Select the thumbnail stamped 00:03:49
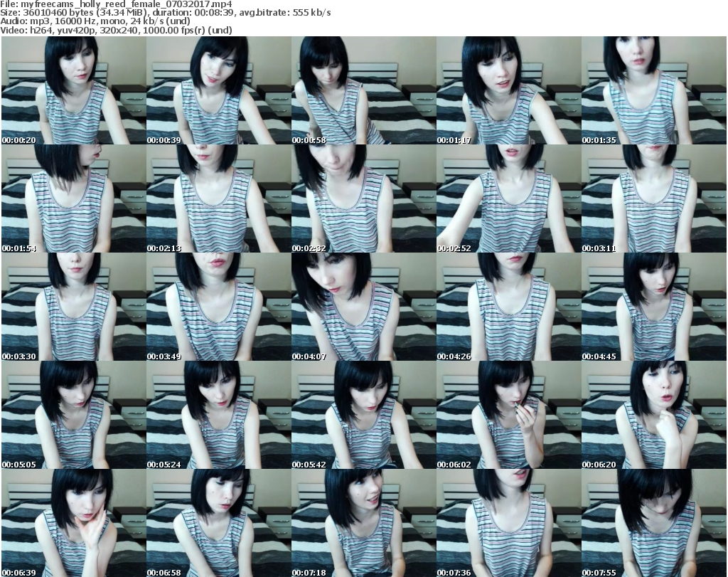This screenshot has width=728, height=577. [219, 307]
